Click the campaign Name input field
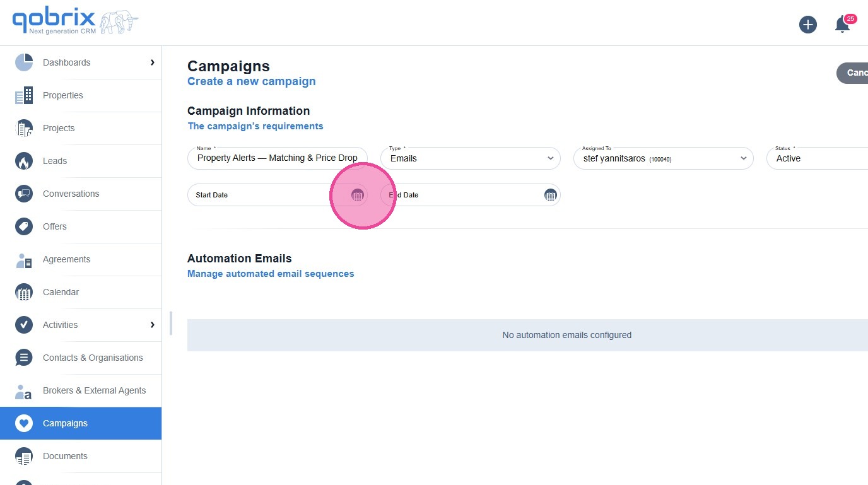The image size is (868, 485). coord(278,158)
